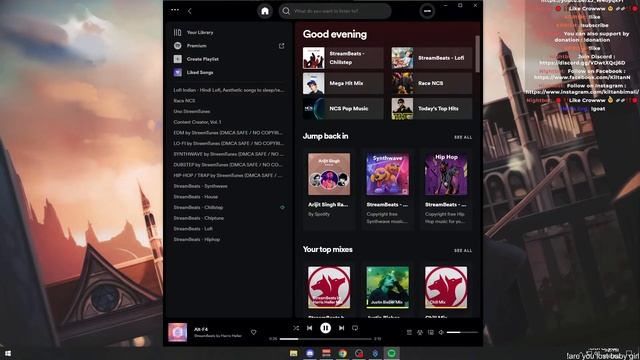Open the Synthwave StreamBeats cover
The width and height of the screenshot is (640, 360).
click(x=387, y=174)
